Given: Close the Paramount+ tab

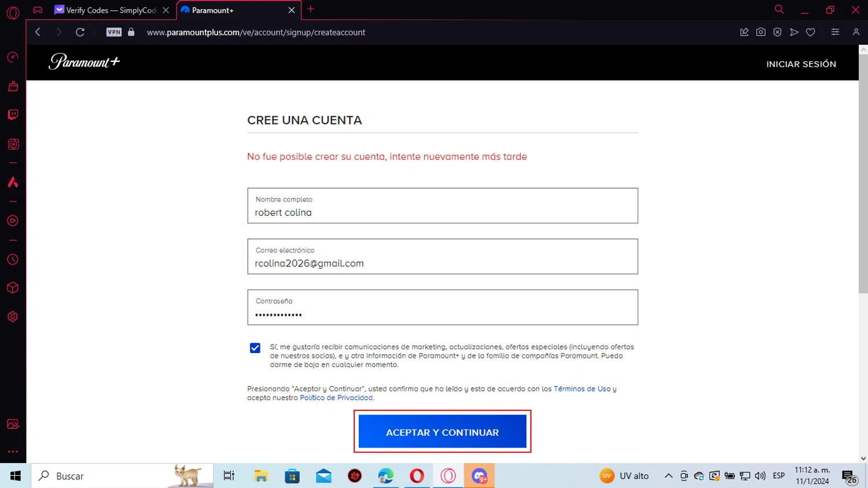Looking at the screenshot, I should pyautogui.click(x=292, y=10).
